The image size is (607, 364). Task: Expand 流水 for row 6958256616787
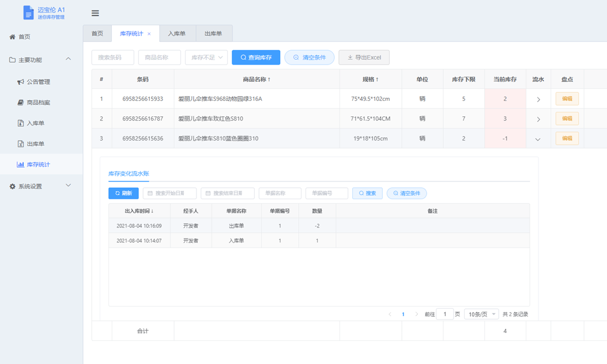coord(538,119)
